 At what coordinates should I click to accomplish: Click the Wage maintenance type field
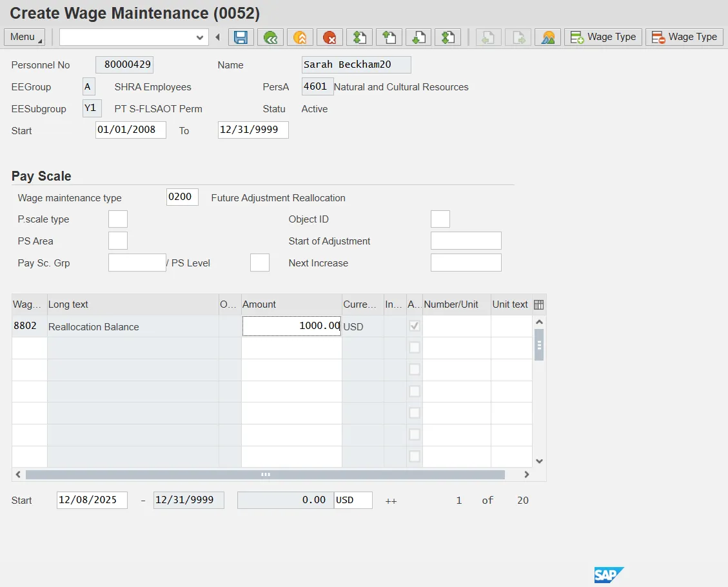[182, 197]
